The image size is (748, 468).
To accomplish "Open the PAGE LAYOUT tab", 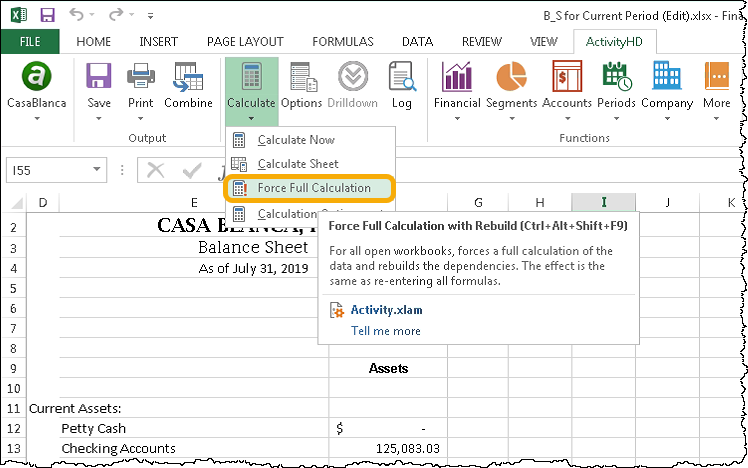I will click(245, 42).
